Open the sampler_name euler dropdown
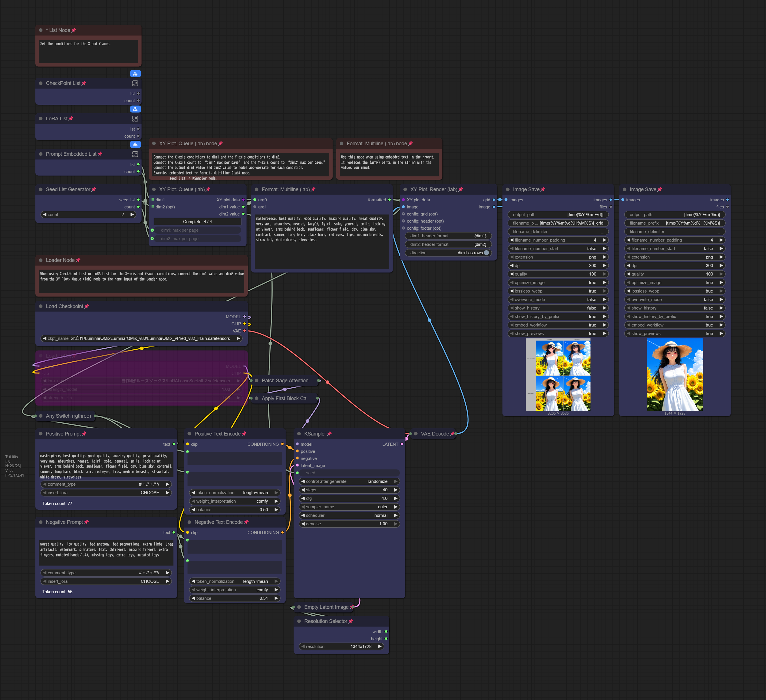This screenshot has width=766, height=700. pyautogui.click(x=349, y=507)
